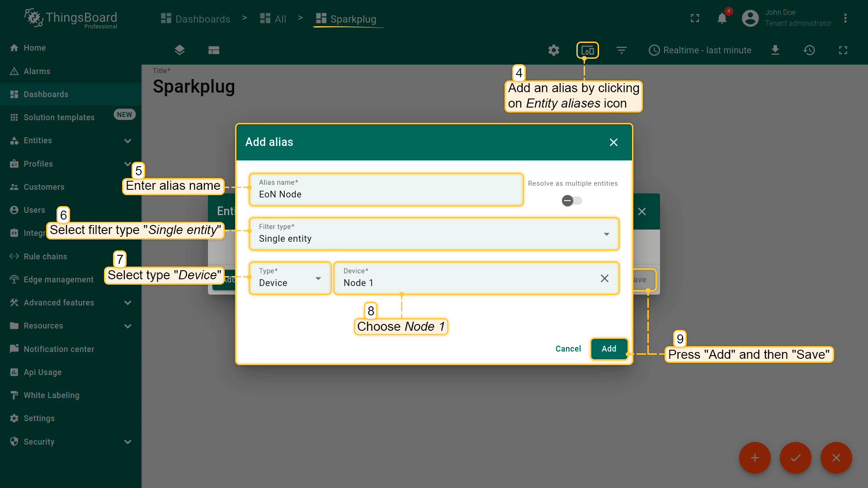
Task: Open the Type dropdown showing Device
Action: click(290, 278)
